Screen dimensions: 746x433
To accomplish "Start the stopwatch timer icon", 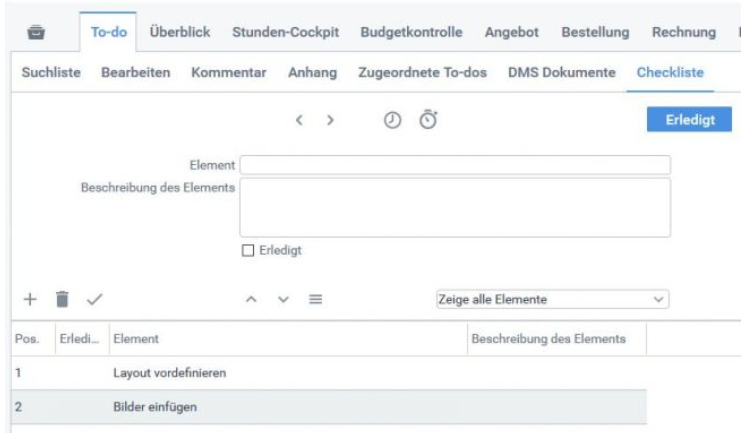I will (x=428, y=119).
